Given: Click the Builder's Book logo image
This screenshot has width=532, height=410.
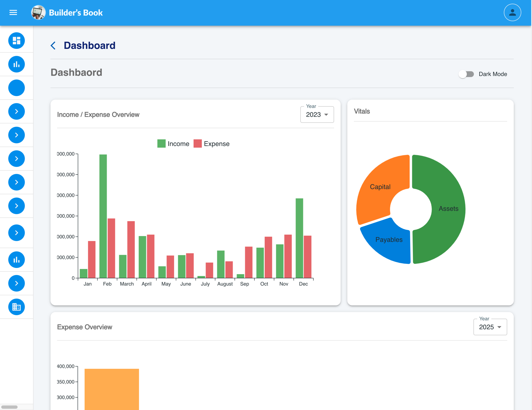Looking at the screenshot, I should [x=38, y=12].
